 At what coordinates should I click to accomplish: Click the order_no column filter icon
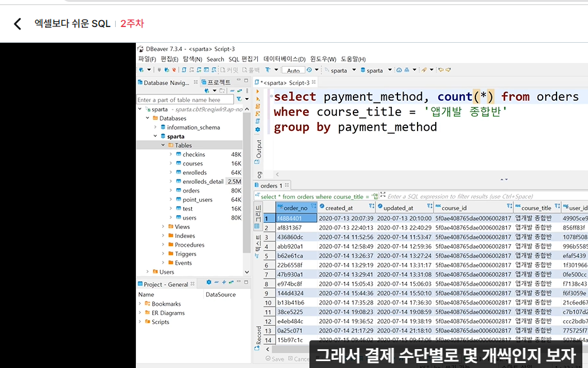314,206
